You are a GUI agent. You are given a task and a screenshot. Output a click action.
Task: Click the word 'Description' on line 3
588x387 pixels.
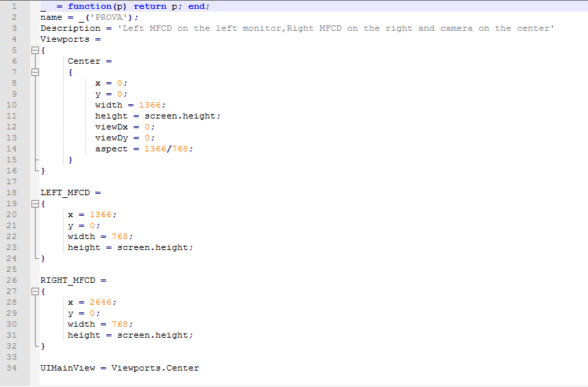pos(71,28)
